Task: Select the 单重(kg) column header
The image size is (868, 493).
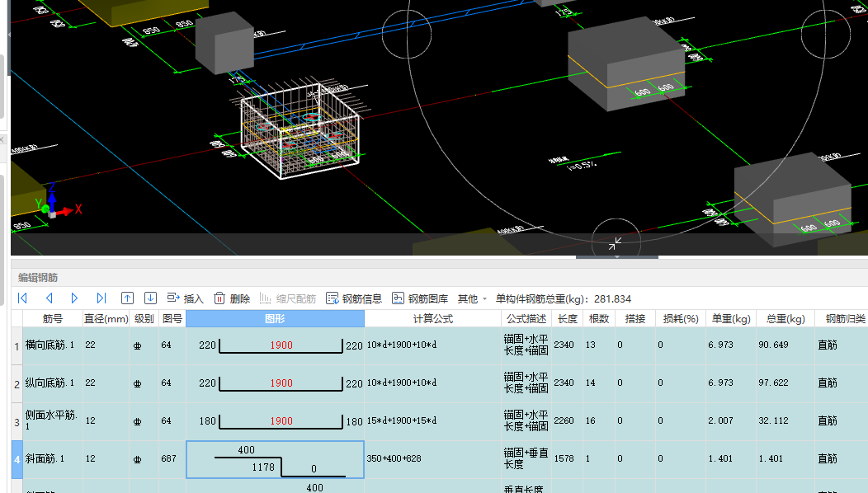Action: [x=731, y=319]
